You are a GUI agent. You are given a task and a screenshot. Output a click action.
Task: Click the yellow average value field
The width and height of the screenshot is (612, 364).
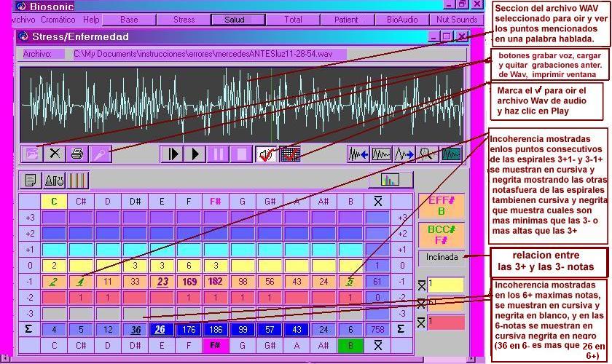pos(444,285)
